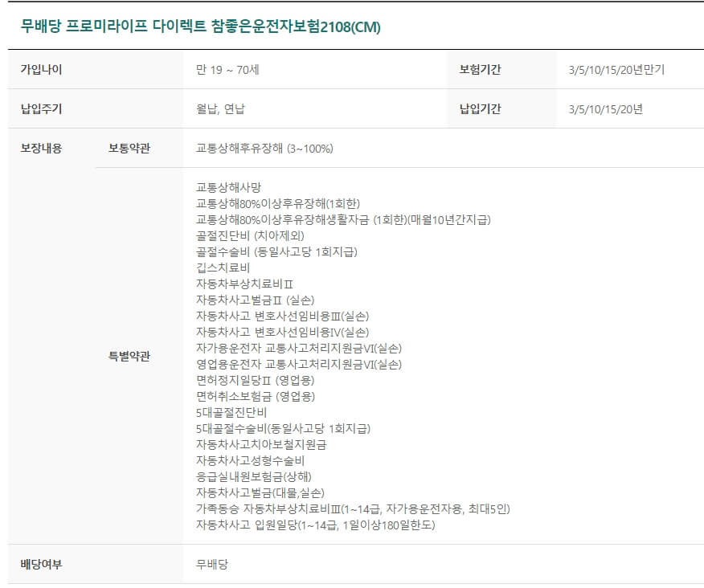Screen dimensions: 704x588
Task: Select 면허정지일당II (영업용) line
Action: 255,381
